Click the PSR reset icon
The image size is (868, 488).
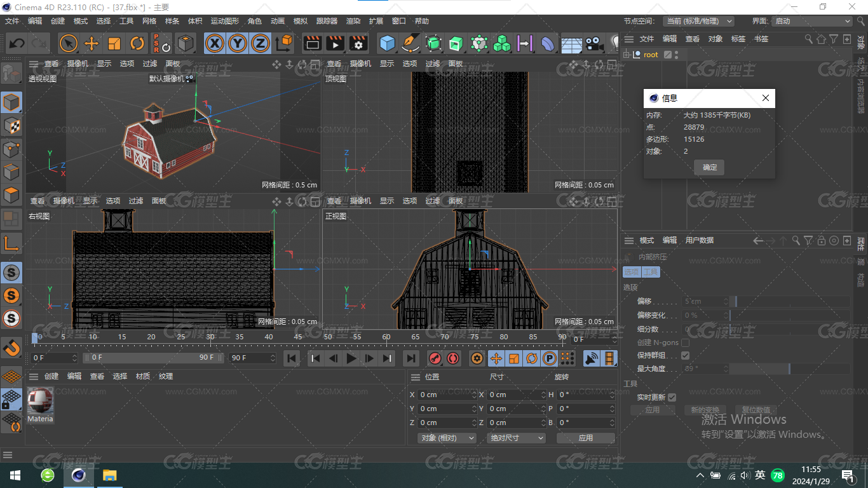(161, 43)
